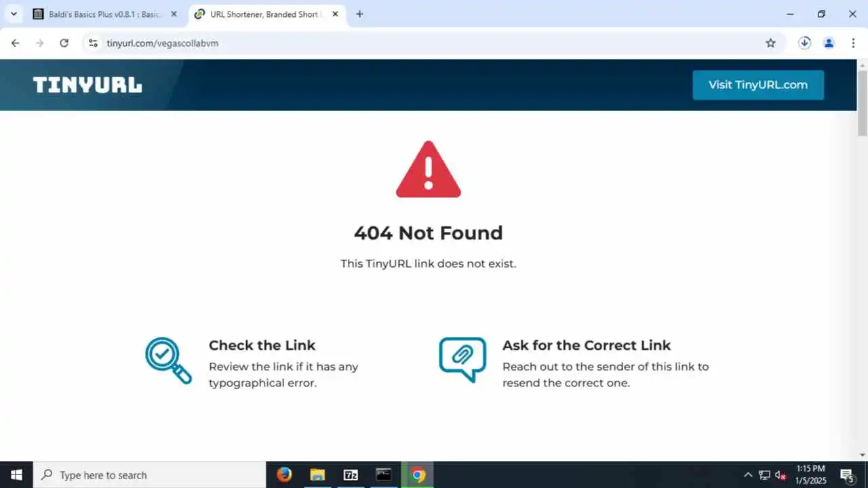868x488 pixels.
Task: Click the address bar URL field
Action: click(427, 43)
